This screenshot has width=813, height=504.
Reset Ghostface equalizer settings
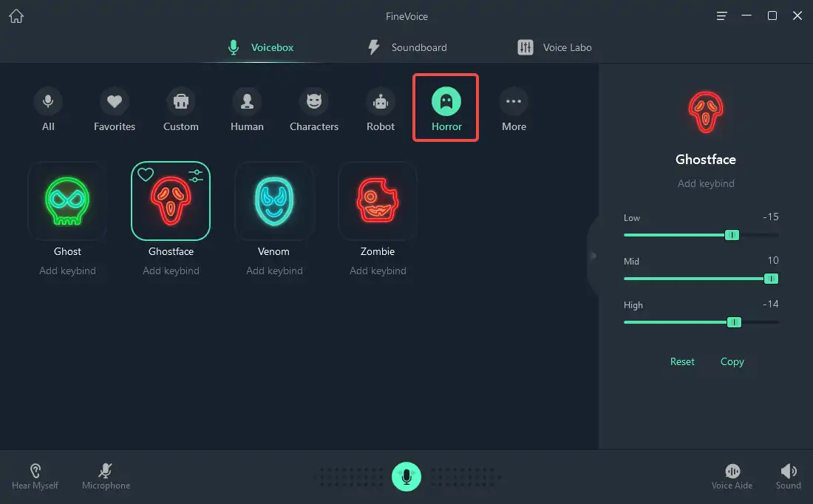point(682,361)
